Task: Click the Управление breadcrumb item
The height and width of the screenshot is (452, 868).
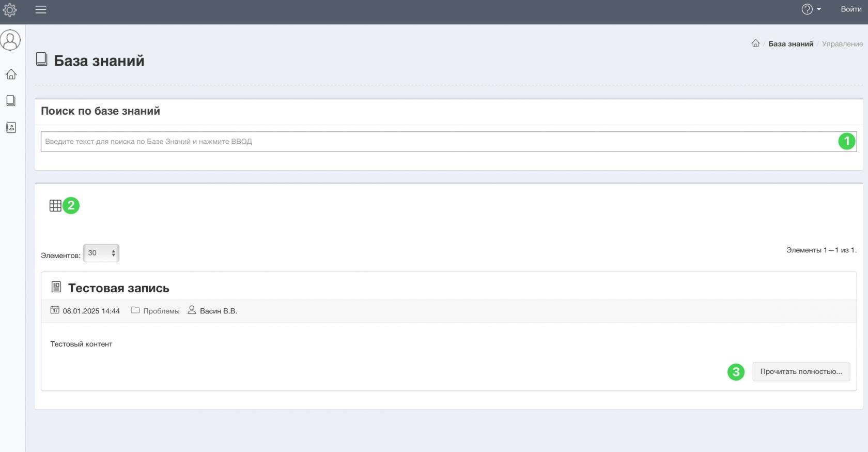Action: pyautogui.click(x=842, y=44)
